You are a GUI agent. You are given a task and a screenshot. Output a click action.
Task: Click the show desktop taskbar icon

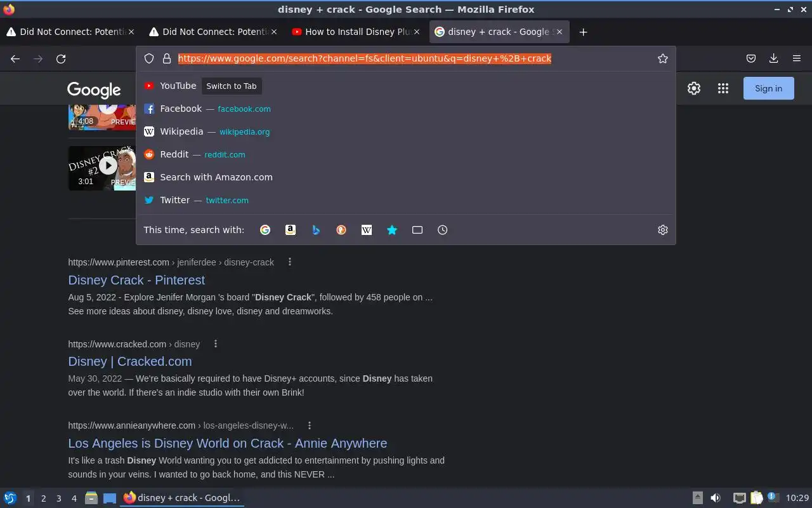(x=110, y=498)
